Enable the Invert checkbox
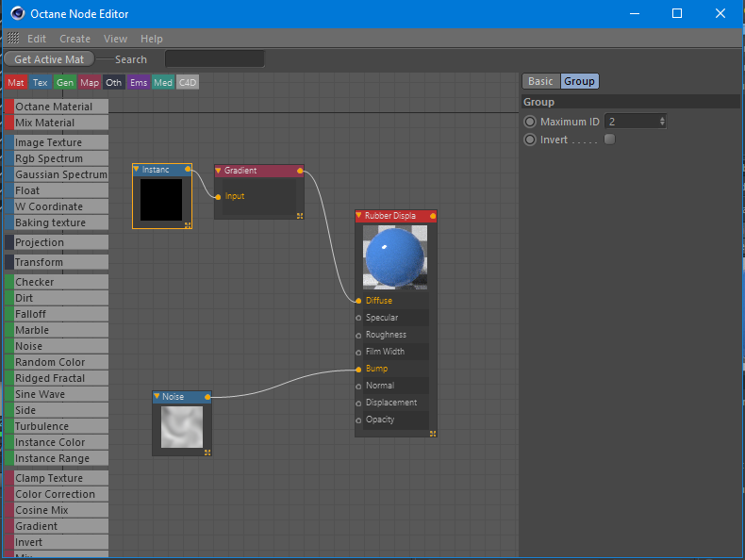Screen dimensions: 745x560 point(609,140)
